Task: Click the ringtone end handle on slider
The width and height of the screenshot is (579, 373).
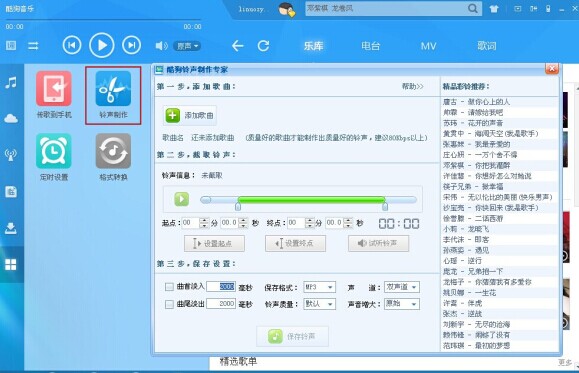Action: (385, 206)
